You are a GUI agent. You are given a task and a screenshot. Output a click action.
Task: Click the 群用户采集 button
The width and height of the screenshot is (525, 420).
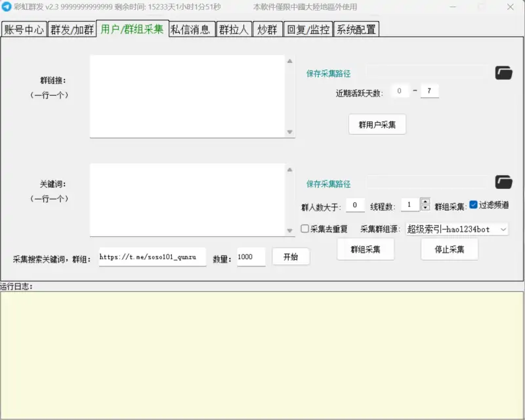[377, 124]
